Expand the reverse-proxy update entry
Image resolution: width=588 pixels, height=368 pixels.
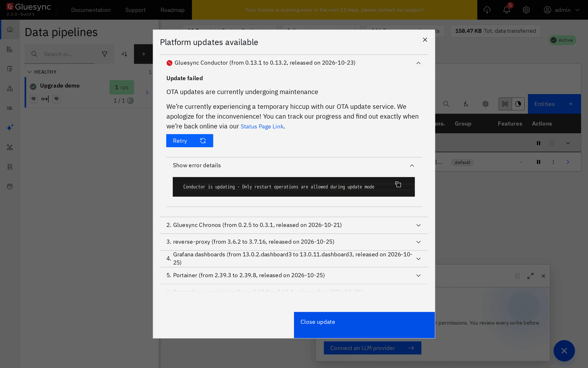click(x=294, y=242)
